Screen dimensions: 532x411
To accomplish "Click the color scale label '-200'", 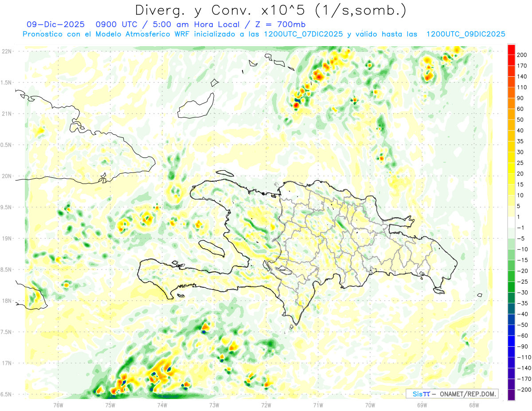I will point(524,390).
